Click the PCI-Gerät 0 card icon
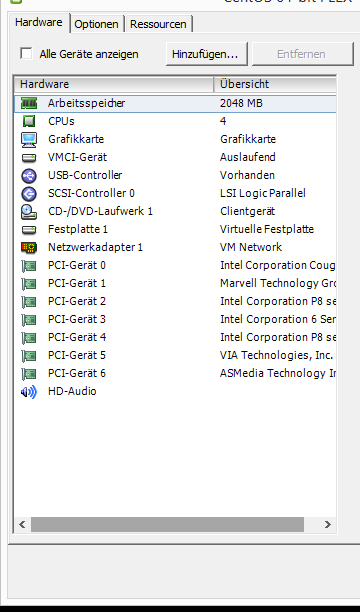Screen dimensions: 360x612 point(29,266)
